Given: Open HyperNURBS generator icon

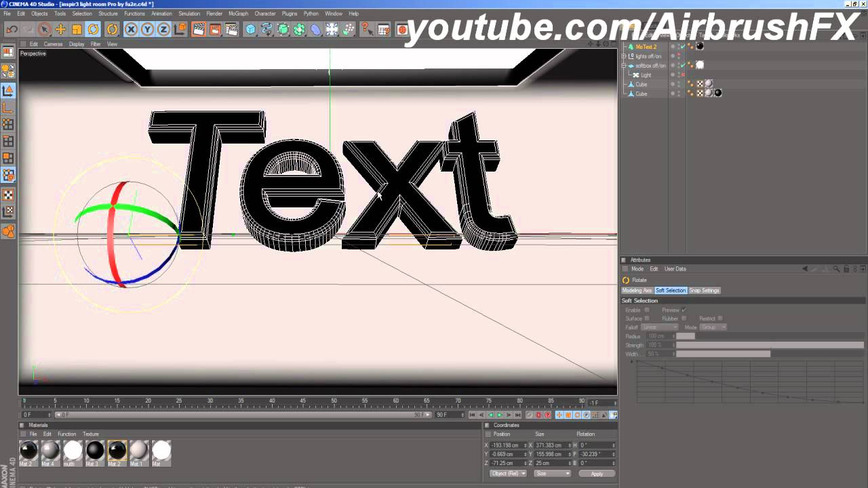Looking at the screenshot, I should tap(283, 29).
